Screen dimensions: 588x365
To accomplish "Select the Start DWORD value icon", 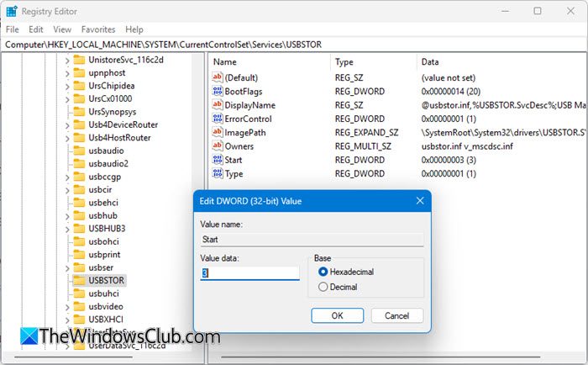I will point(217,160).
